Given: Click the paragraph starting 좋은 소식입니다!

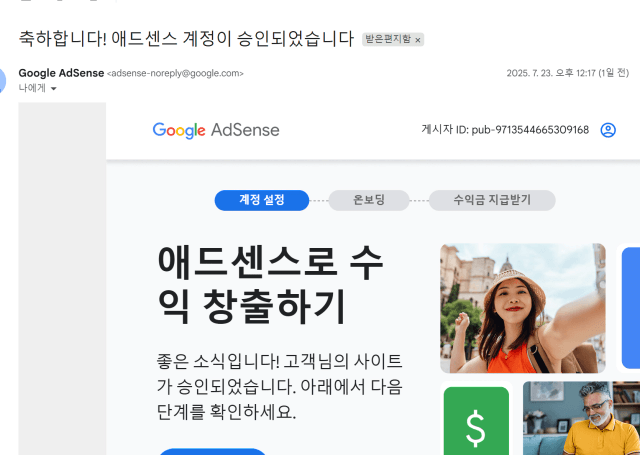Looking at the screenshot, I should pos(280,386).
